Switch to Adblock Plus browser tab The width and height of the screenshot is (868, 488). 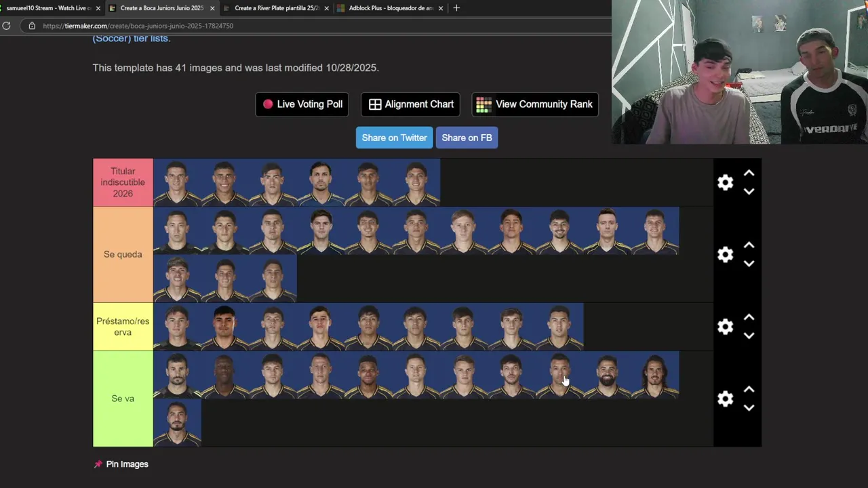pos(390,8)
